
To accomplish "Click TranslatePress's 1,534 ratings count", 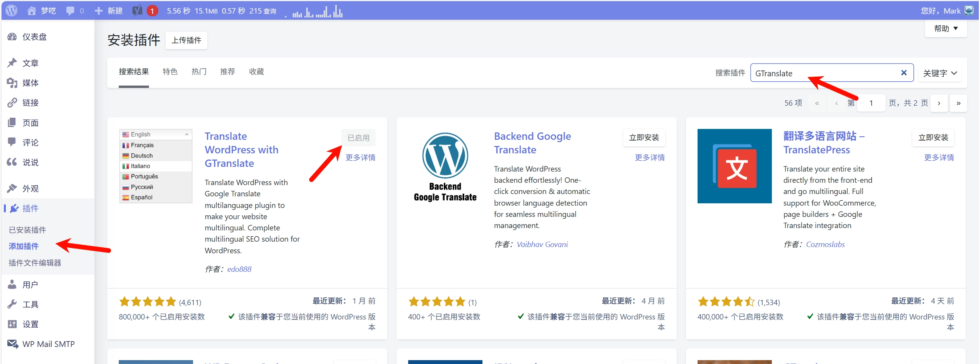I will 768,302.
